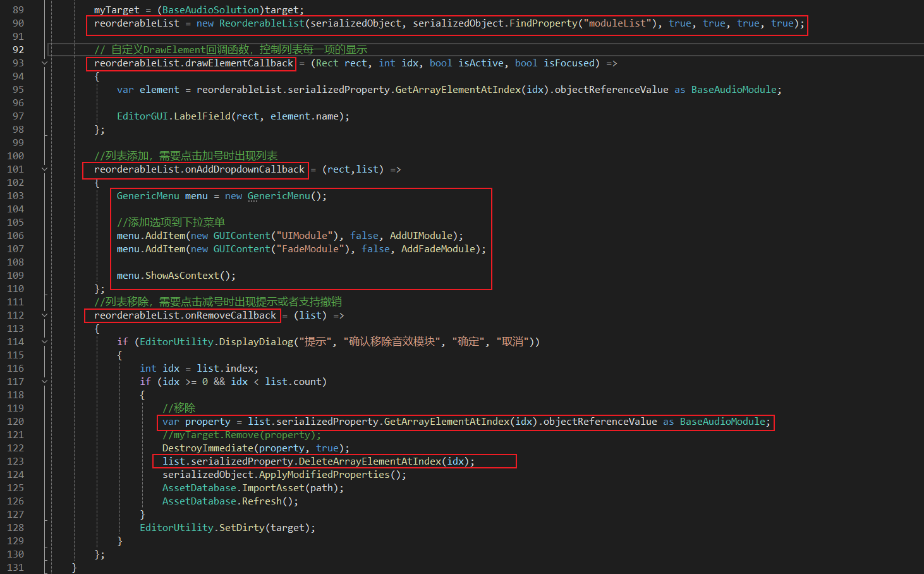Click the isFocused parameter

pos(569,63)
